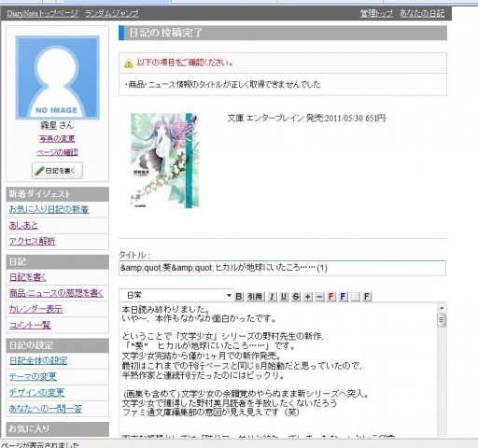Click the 以下の項目をご確認ください warning text
Screen dimensions: 478x448
pyautogui.click(x=185, y=63)
